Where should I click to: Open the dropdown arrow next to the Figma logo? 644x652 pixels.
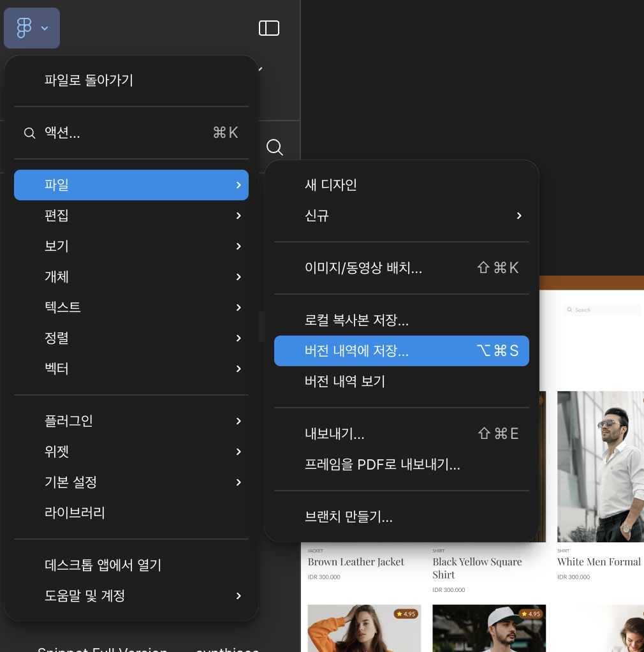[45, 29]
